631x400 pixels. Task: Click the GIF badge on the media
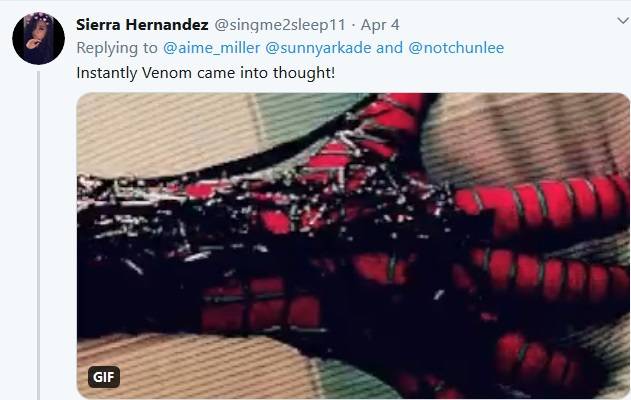[x=104, y=377]
